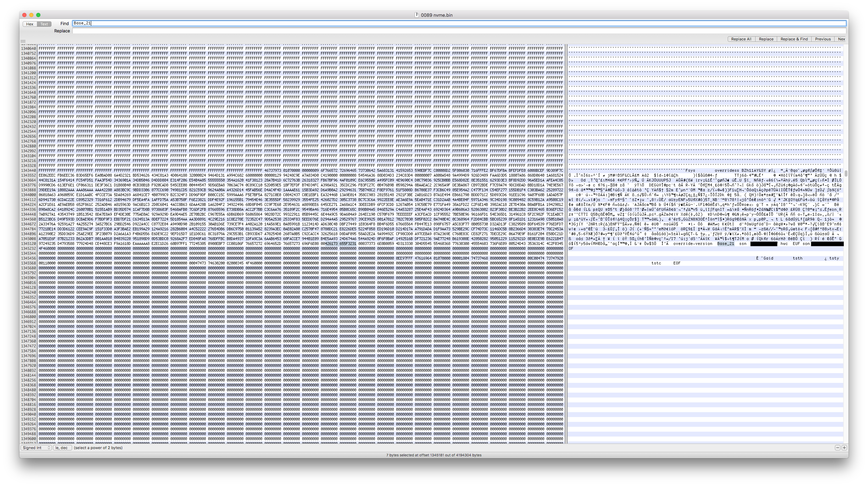Click highlighted Base_21 in text column
The image size is (868, 486).
pos(726,244)
